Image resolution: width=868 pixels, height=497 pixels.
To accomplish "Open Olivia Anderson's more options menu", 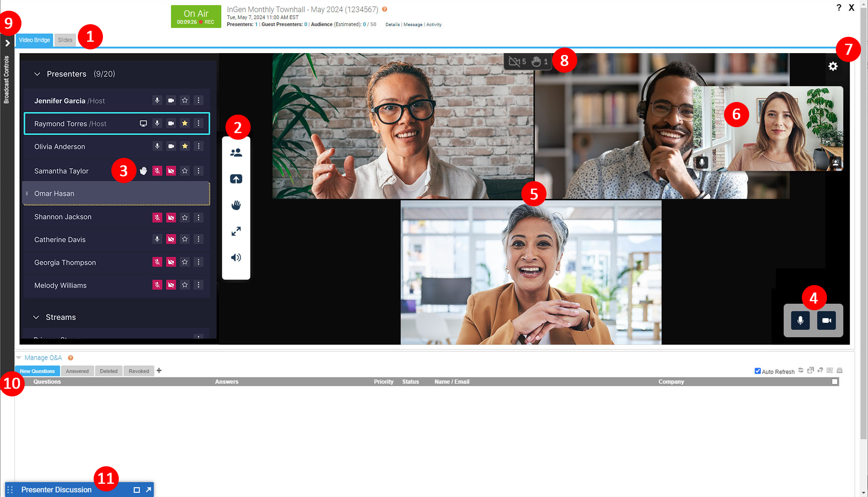I will (198, 146).
